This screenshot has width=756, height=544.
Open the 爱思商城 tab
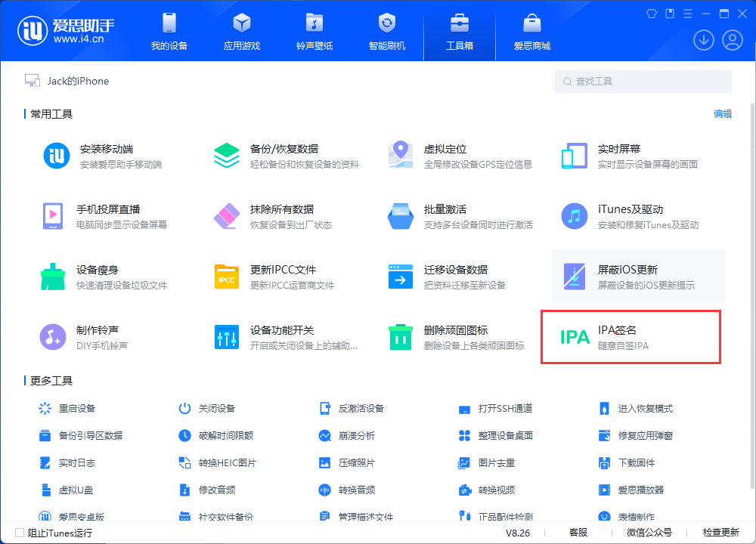click(x=532, y=31)
